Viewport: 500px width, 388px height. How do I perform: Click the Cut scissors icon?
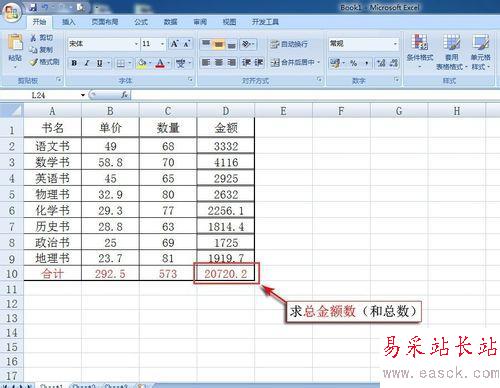[33, 38]
